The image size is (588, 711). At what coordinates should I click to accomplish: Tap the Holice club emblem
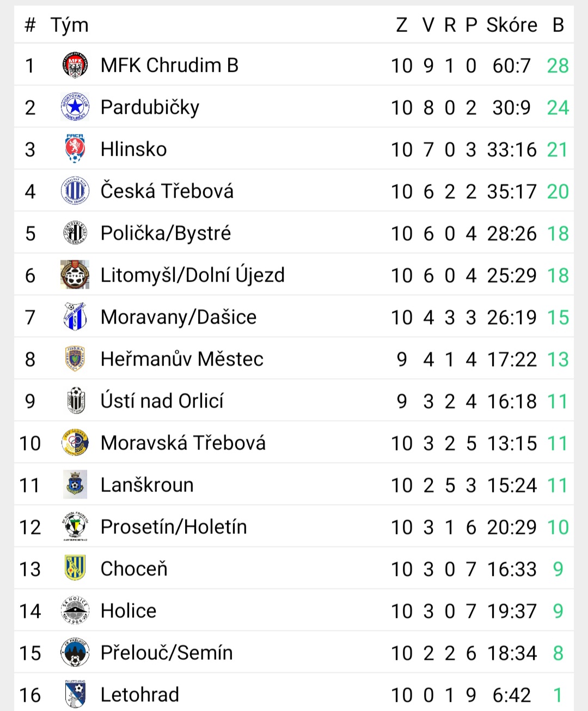pyautogui.click(x=75, y=611)
